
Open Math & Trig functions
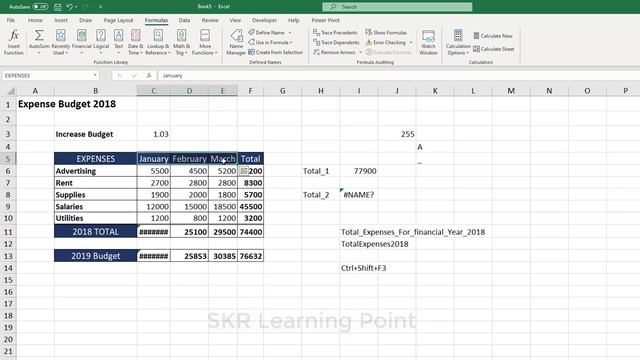(x=181, y=42)
